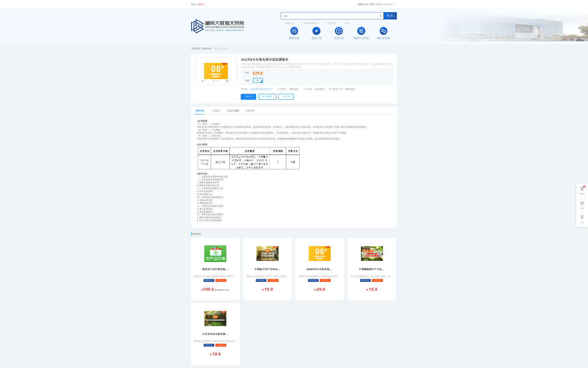Image resolution: width=588 pixels, height=368 pixels.
Task: Click the 数据市场 breadcrumb link
Action: point(207,49)
